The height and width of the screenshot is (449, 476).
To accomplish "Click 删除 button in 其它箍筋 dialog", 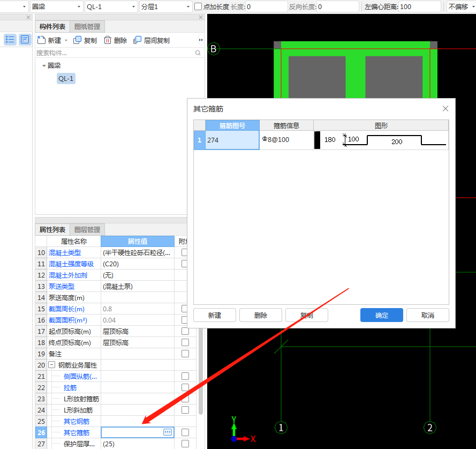I will point(260,315).
